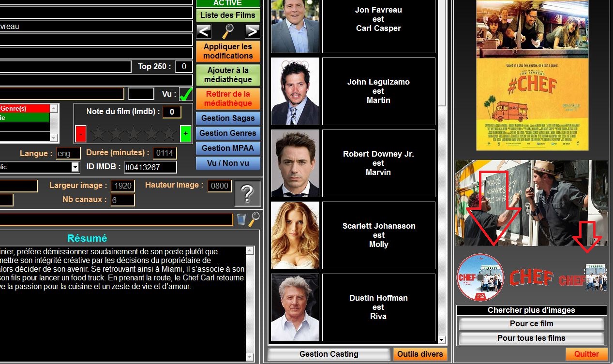The width and height of the screenshot is (613, 364).
Task: Open Gestion Casting
Action: pos(329,354)
